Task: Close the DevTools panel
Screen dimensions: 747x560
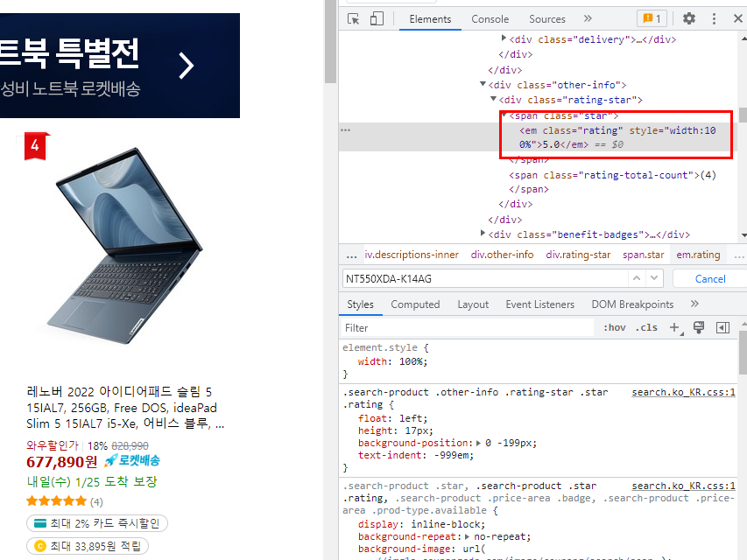Action: click(x=738, y=18)
